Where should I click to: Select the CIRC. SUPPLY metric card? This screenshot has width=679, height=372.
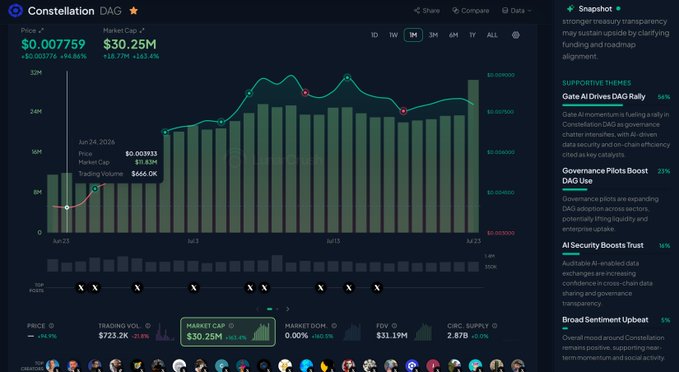(472, 331)
